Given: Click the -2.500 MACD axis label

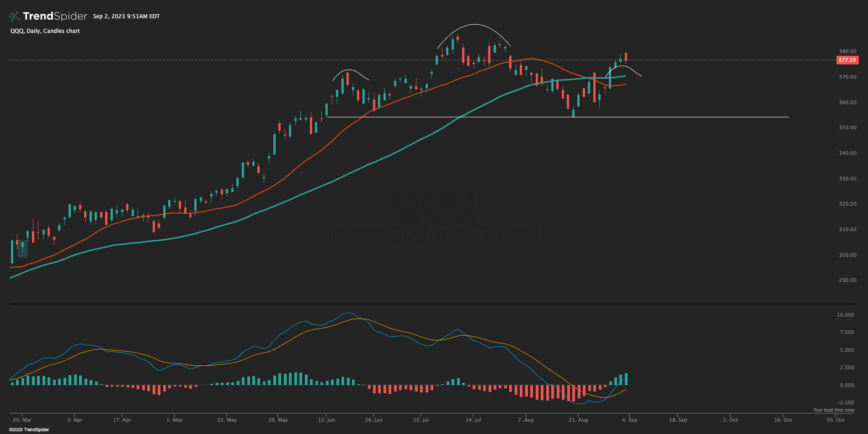Looking at the screenshot, I should coord(845,402).
